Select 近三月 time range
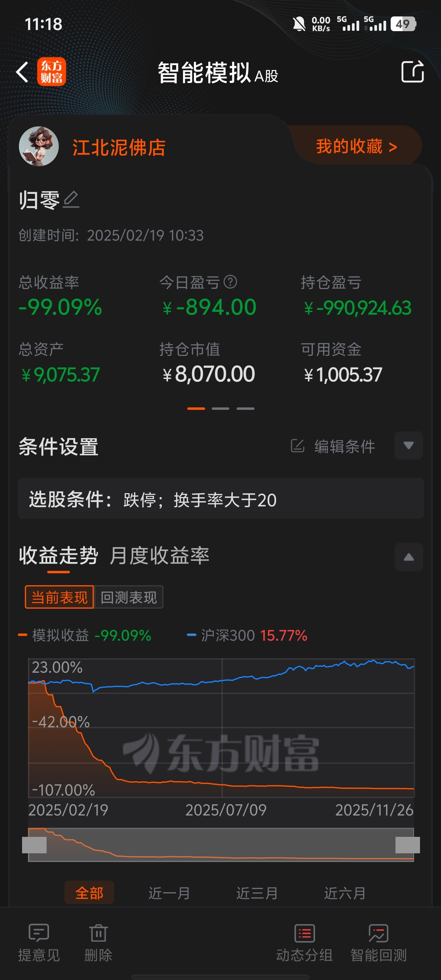The image size is (441, 980). point(257,893)
